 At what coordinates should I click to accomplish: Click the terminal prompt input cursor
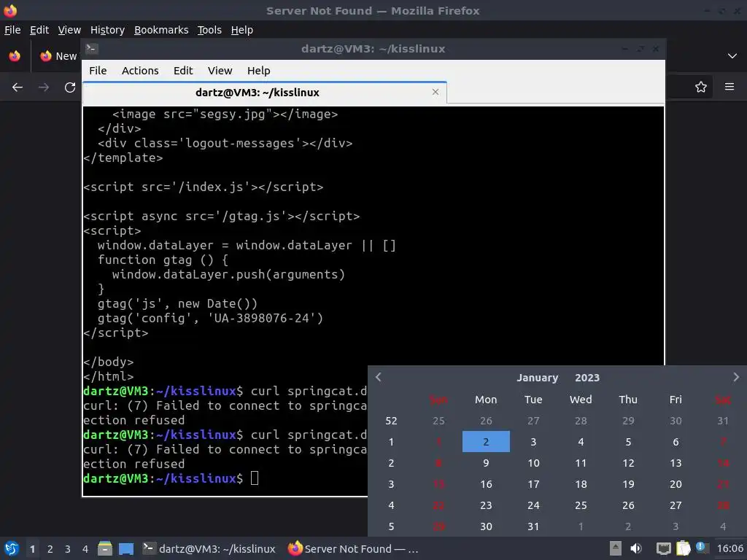click(x=255, y=478)
